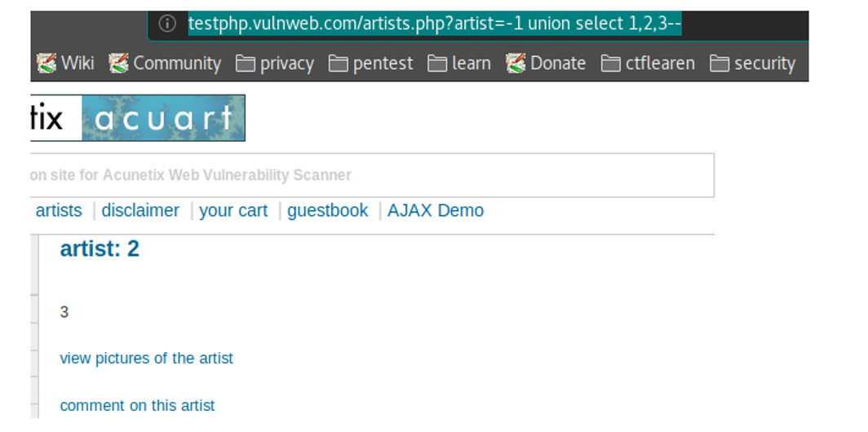The height and width of the screenshot is (432, 868).
Task: Navigate to the guestbook
Action: [327, 210]
